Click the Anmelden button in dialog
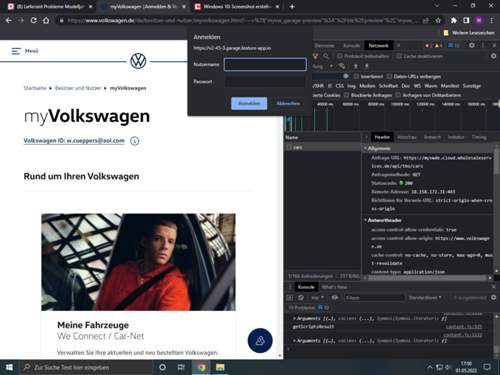500x375 pixels. [249, 103]
